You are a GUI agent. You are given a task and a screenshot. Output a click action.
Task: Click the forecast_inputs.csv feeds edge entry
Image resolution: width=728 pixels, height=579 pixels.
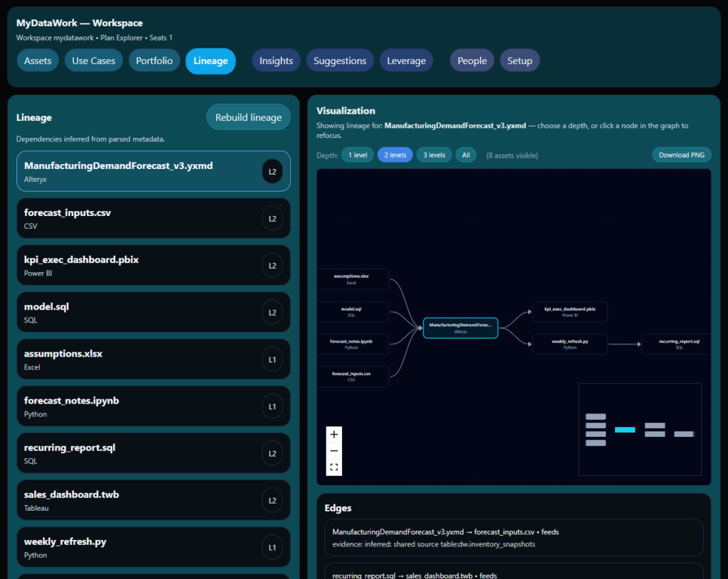point(514,538)
